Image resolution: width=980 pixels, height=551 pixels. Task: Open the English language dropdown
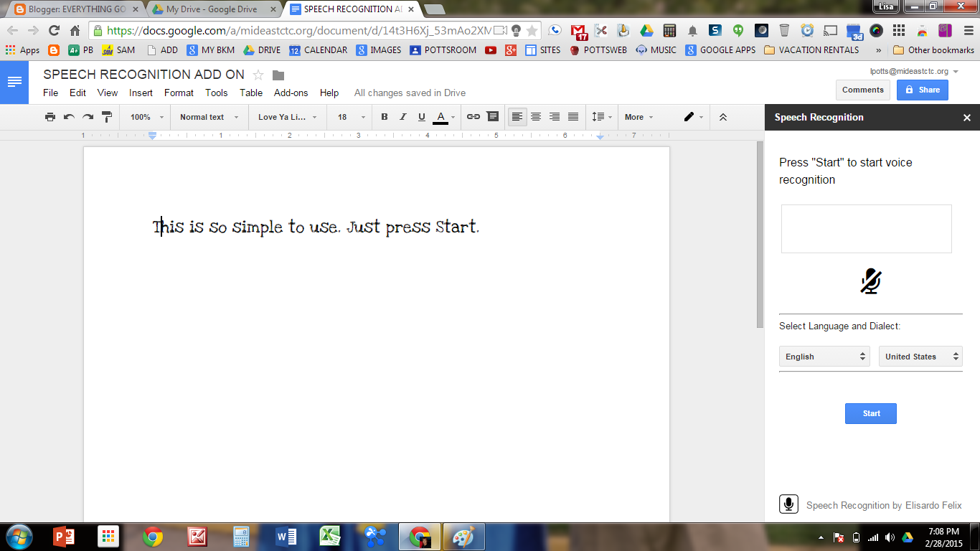(824, 357)
